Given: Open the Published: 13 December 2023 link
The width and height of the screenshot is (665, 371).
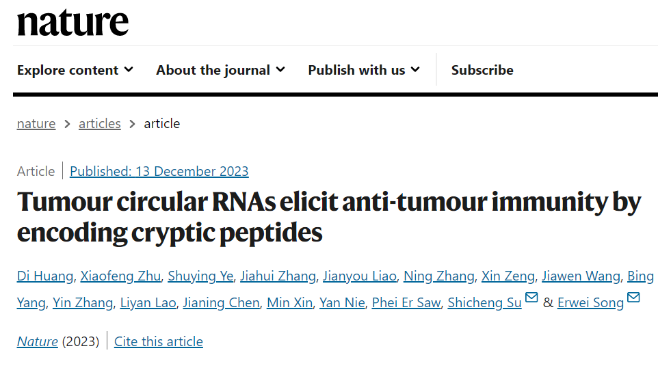Looking at the screenshot, I should click(x=159, y=171).
